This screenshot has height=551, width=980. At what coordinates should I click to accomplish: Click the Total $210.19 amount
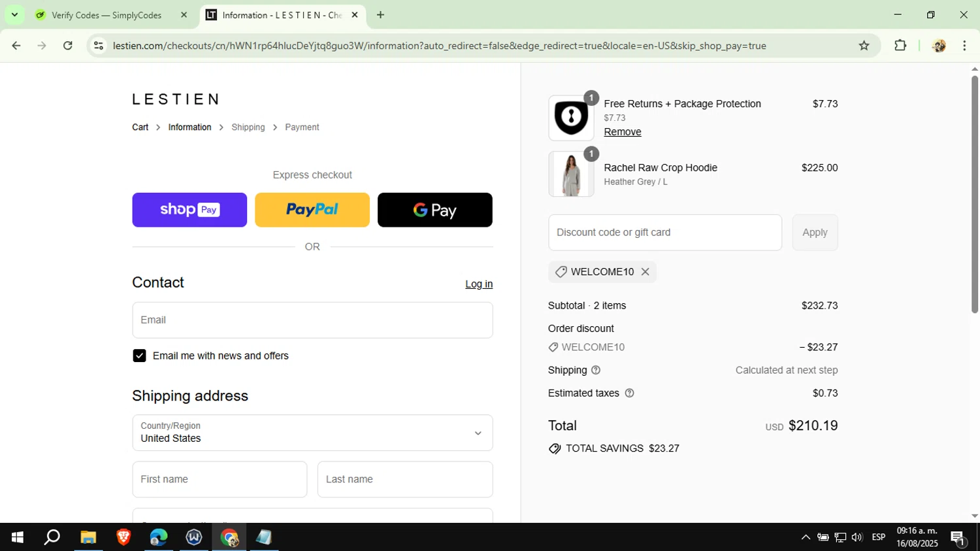point(813,426)
